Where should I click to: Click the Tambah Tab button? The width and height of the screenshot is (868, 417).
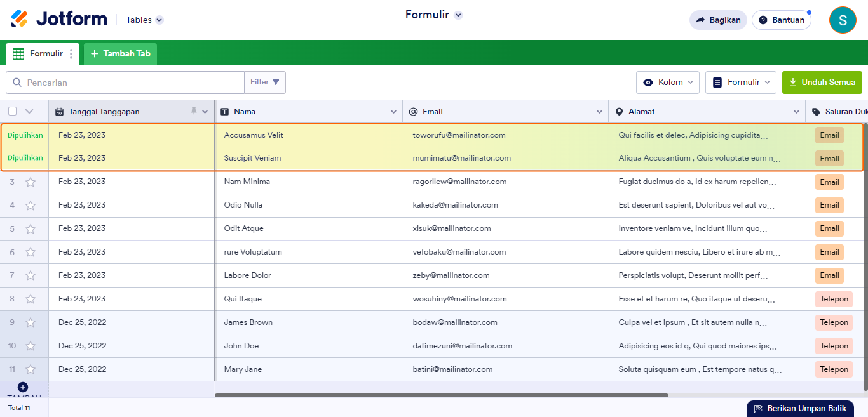(x=120, y=54)
